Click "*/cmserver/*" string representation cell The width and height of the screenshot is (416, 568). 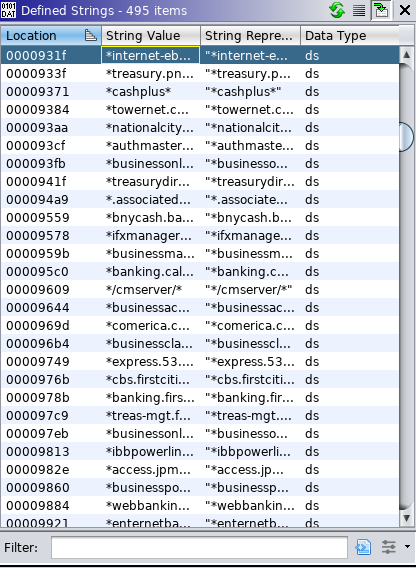(x=249, y=289)
